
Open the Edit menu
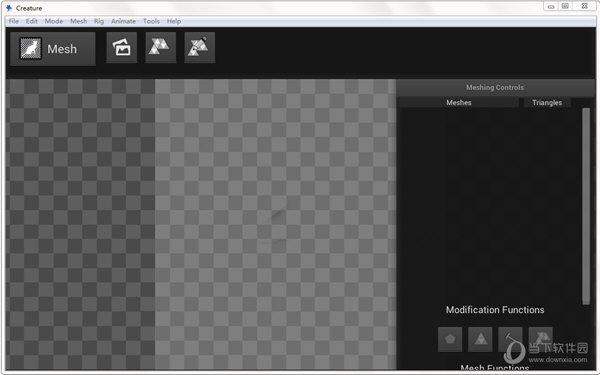tap(32, 21)
